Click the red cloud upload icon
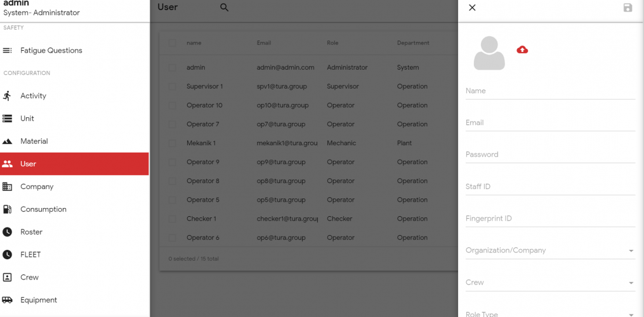The image size is (644, 317). coord(522,49)
